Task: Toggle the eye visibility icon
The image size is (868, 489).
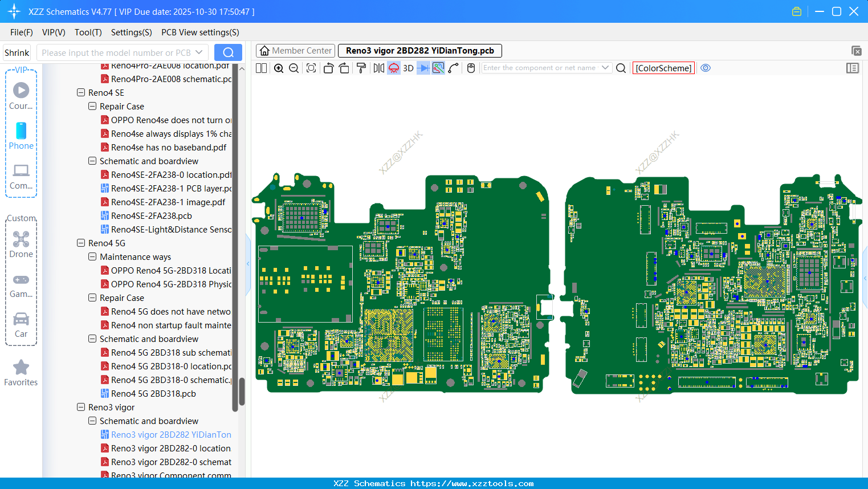Action: (x=706, y=68)
